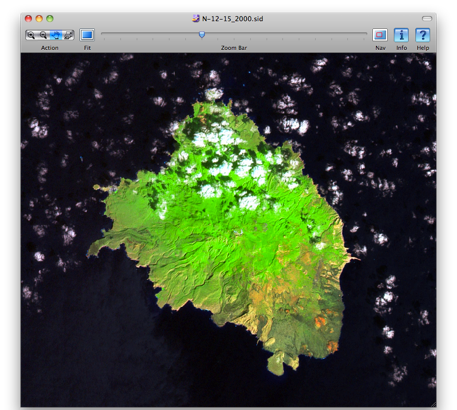Click the Zoom Bar slider thumb
The width and height of the screenshot is (457, 410).
coord(202,34)
